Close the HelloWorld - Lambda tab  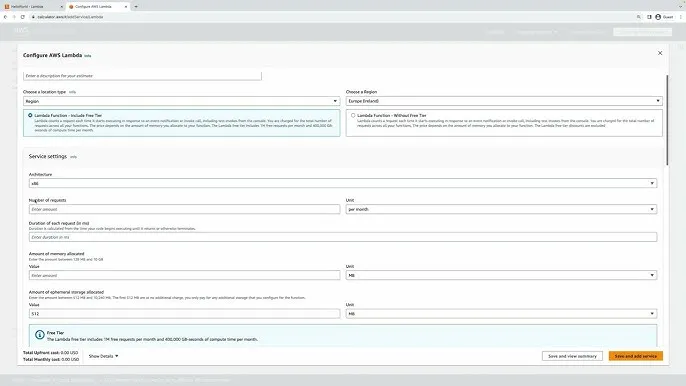[x=61, y=7]
